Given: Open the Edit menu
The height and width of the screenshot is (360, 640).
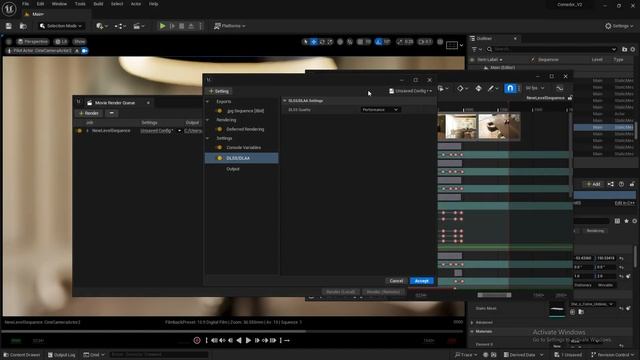Looking at the screenshot, I should [40, 4].
